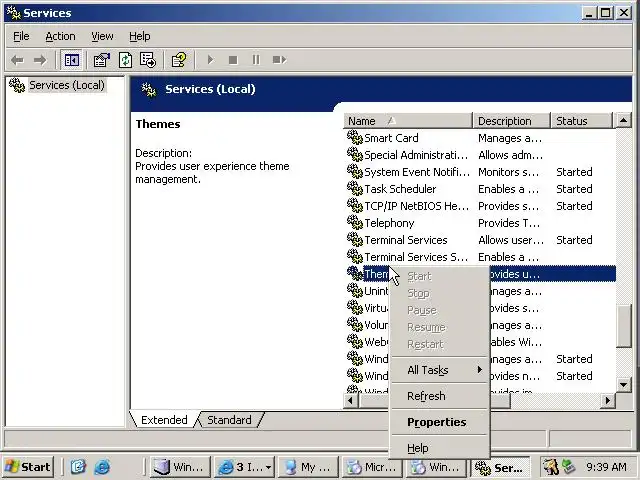Switch to the 'My ...' taskbar button
Image resolution: width=640 pixels, height=480 pixels.
[x=308, y=467]
